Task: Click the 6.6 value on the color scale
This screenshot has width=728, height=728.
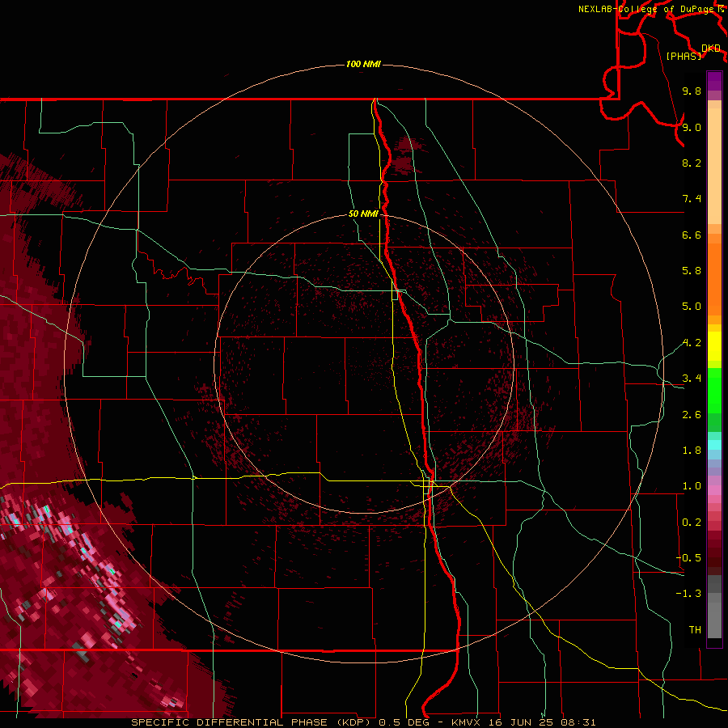Action: pyautogui.click(x=692, y=235)
